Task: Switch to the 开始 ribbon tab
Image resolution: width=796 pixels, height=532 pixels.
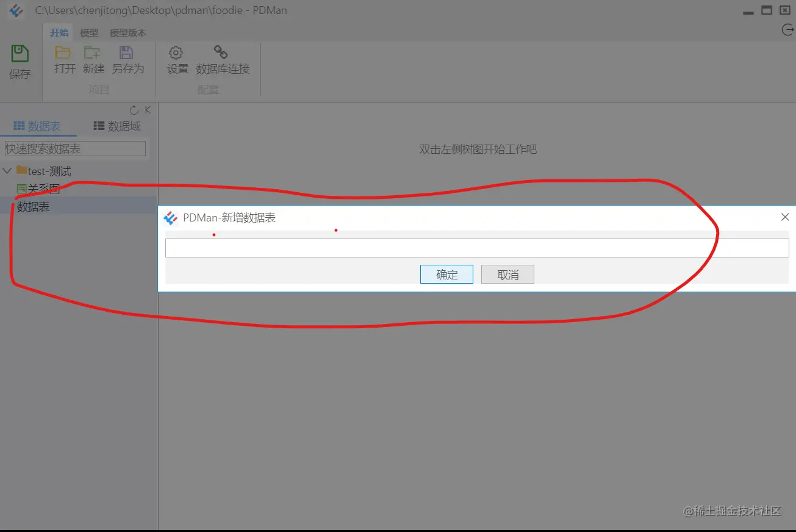Action: click(59, 33)
